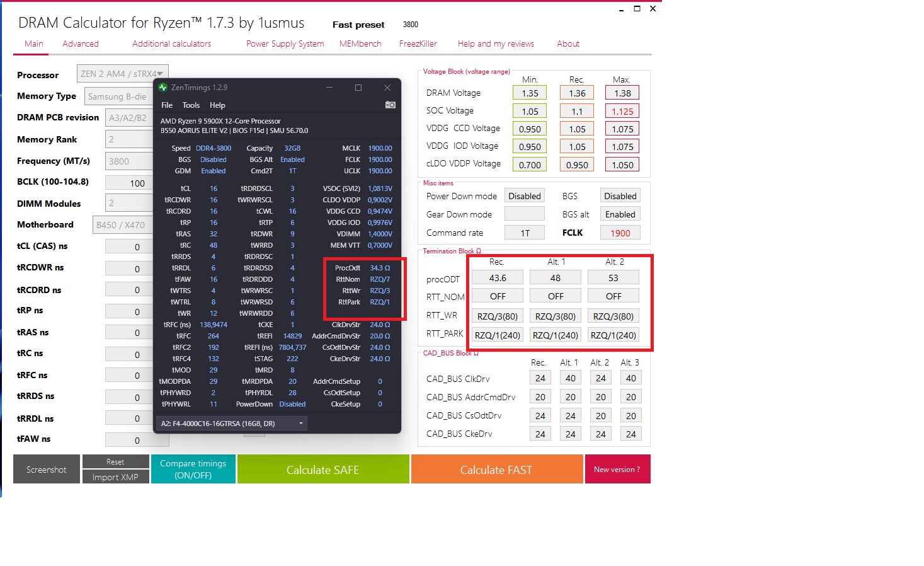924x566 pixels.
Task: Click the SOC Voltage Rec. value 1.1
Action: [x=577, y=111]
